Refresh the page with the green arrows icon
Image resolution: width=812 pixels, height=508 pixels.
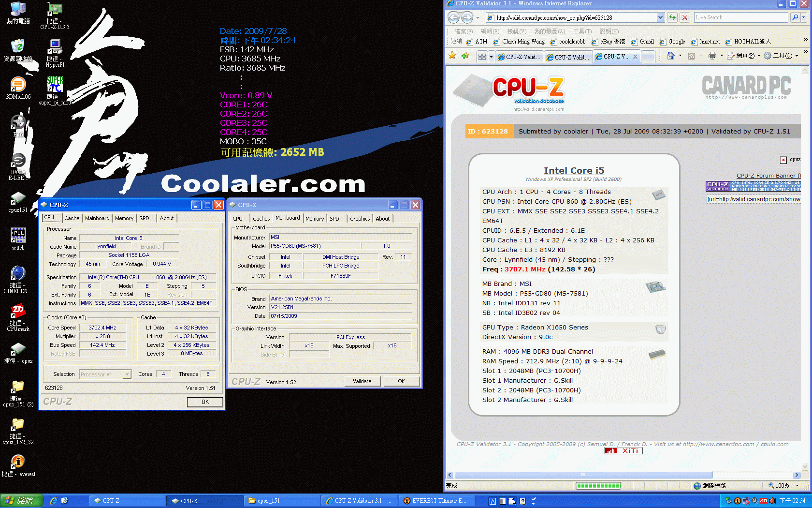click(x=672, y=17)
